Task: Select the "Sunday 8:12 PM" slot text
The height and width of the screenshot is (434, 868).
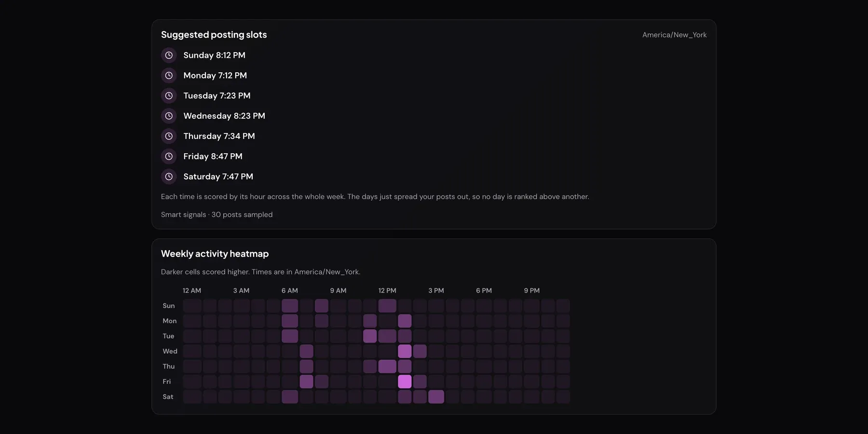Action: 214,55
